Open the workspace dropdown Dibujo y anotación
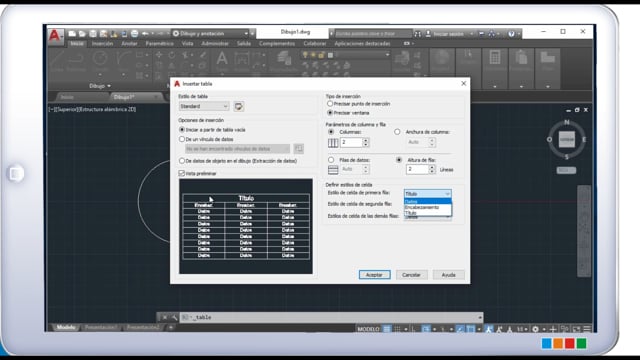Screen dimensions: 640x360 pyautogui.click(x=211, y=33)
